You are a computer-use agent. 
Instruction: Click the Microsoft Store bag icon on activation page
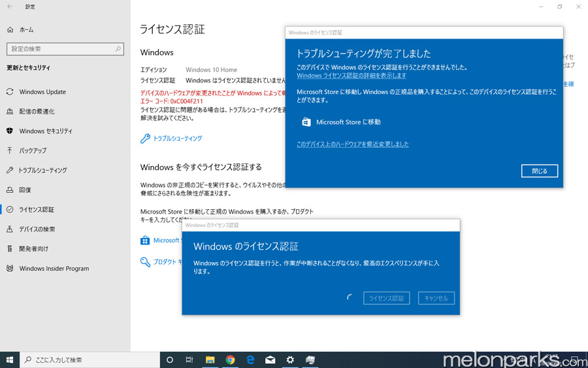point(145,241)
